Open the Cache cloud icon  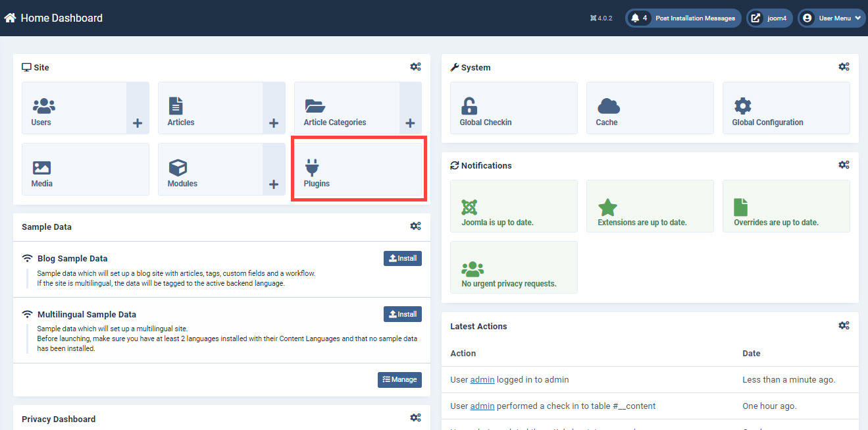608,106
